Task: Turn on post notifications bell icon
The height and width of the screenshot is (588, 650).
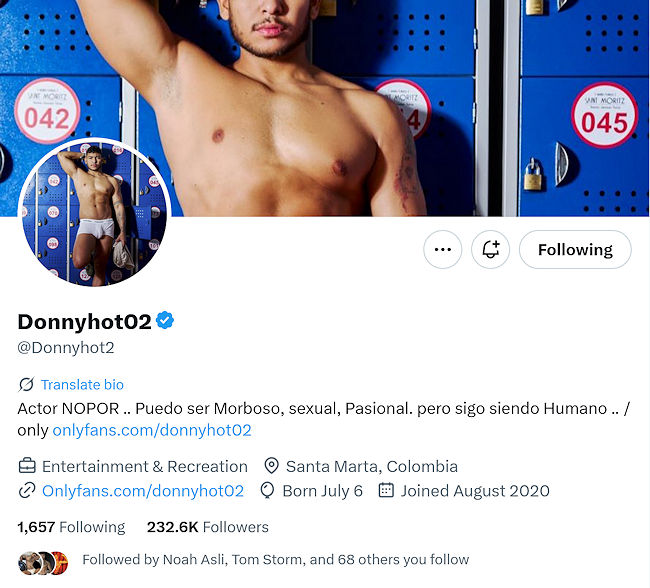Action: point(490,250)
